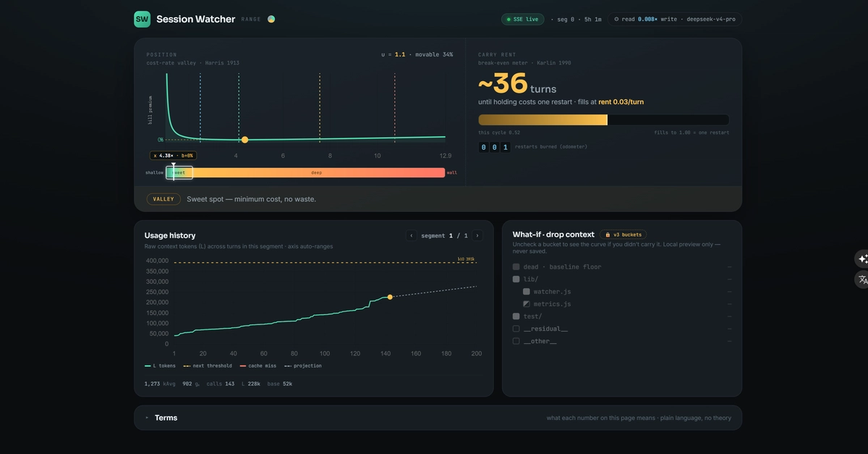Image resolution: width=868 pixels, height=454 pixels.
Task: Click the deep zone of position slider
Action: (x=318, y=172)
